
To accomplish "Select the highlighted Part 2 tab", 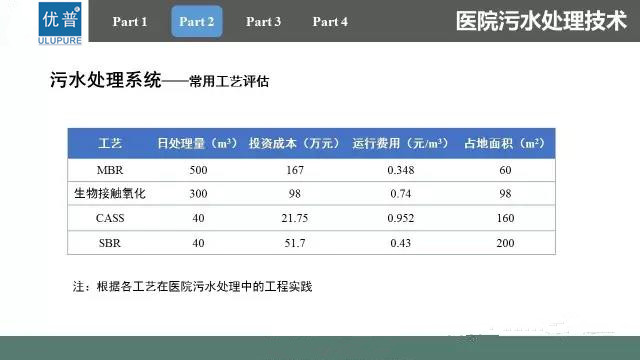I will [x=197, y=22].
